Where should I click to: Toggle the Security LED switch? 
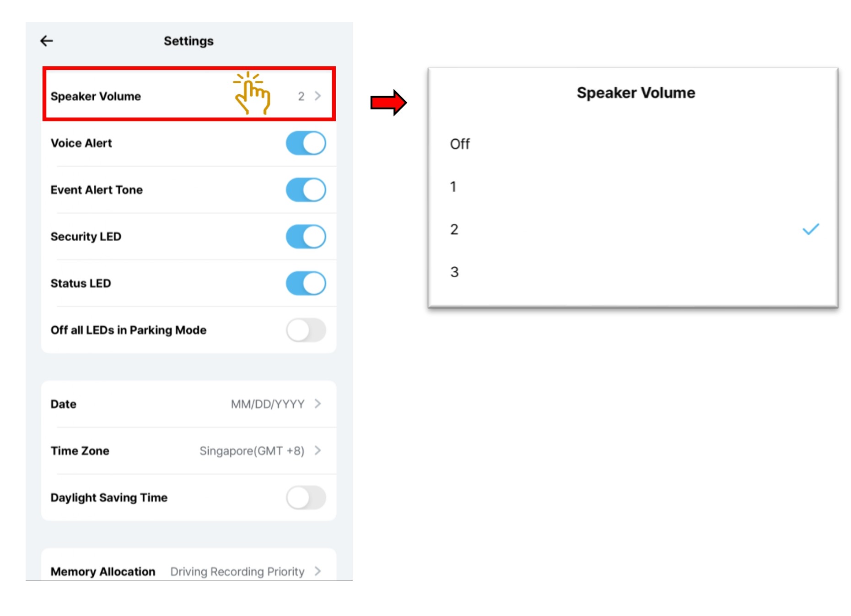(x=306, y=237)
